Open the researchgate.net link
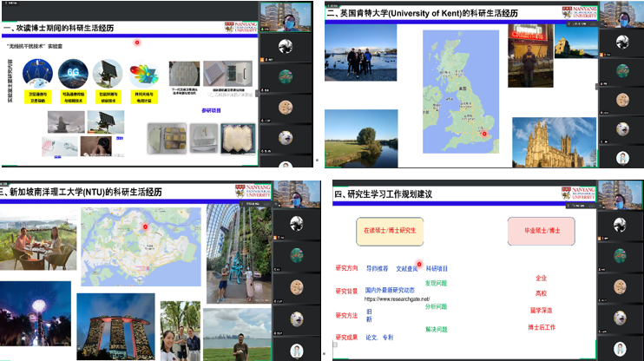This screenshot has height=361, width=644. (397, 299)
